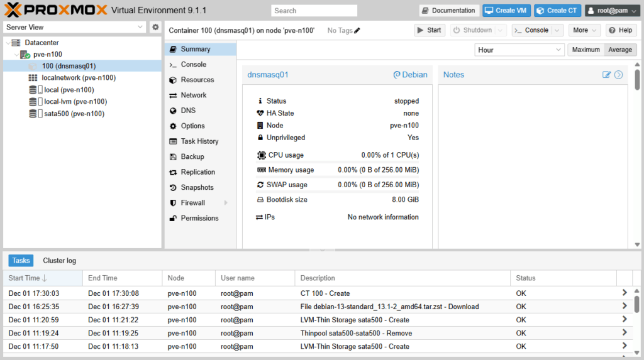Select localnetwork (pve-n100) in tree
The image size is (644, 360).
pos(79,78)
